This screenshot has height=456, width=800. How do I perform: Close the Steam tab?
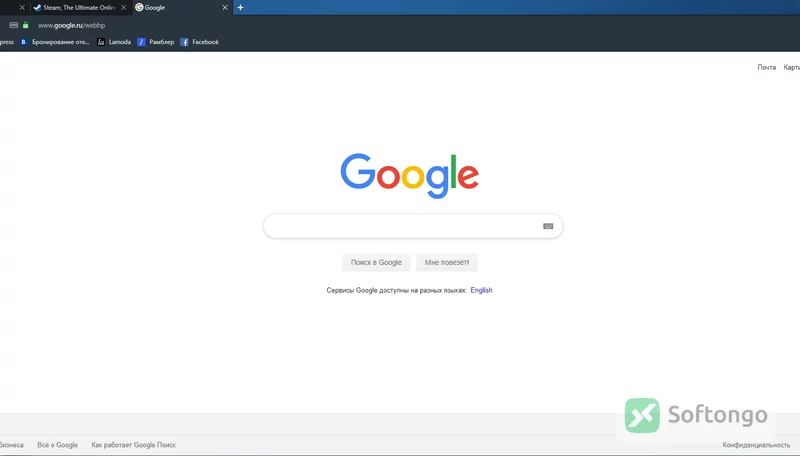click(123, 8)
